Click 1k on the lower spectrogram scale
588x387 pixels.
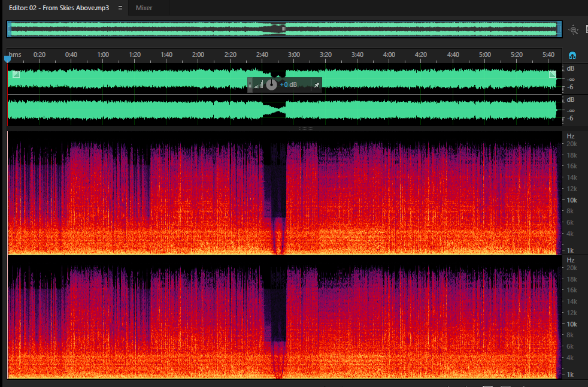tap(570, 374)
